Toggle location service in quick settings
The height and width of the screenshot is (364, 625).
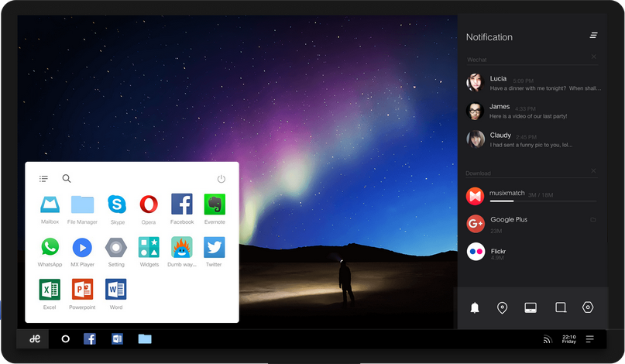(502, 307)
